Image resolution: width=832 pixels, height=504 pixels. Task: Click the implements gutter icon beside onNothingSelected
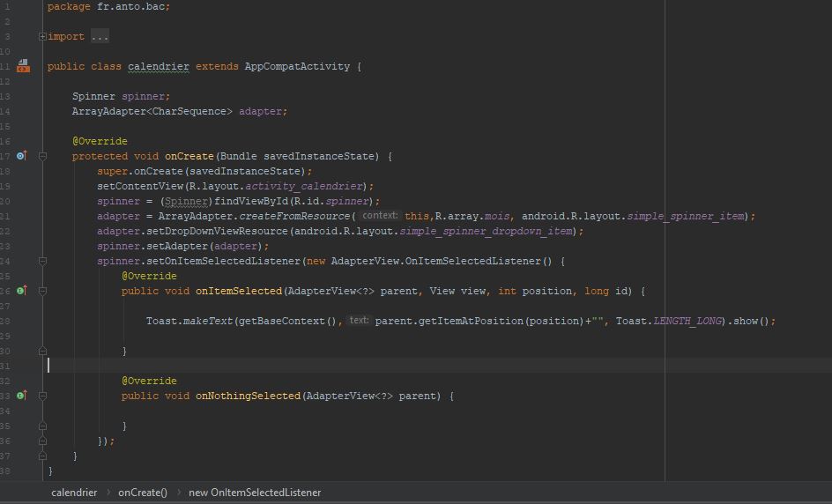(x=22, y=396)
